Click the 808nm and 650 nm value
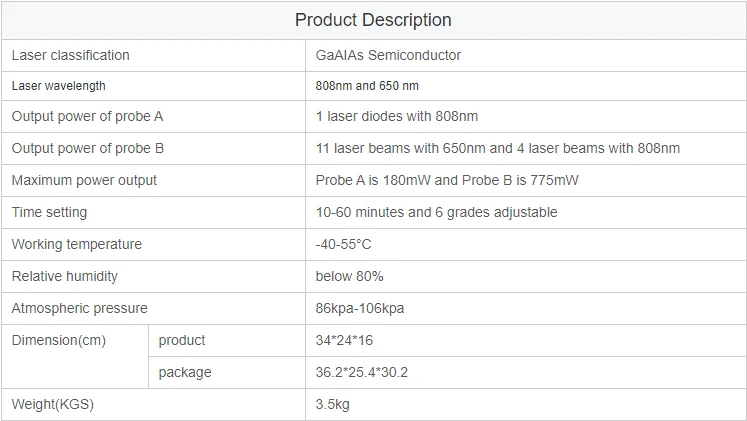 click(x=367, y=86)
